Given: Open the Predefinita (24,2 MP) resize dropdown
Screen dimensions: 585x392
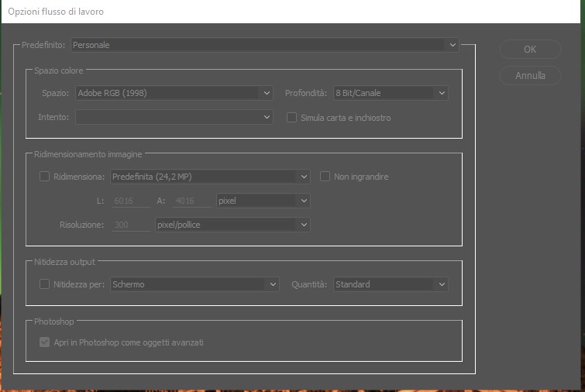Looking at the screenshot, I should (210, 177).
